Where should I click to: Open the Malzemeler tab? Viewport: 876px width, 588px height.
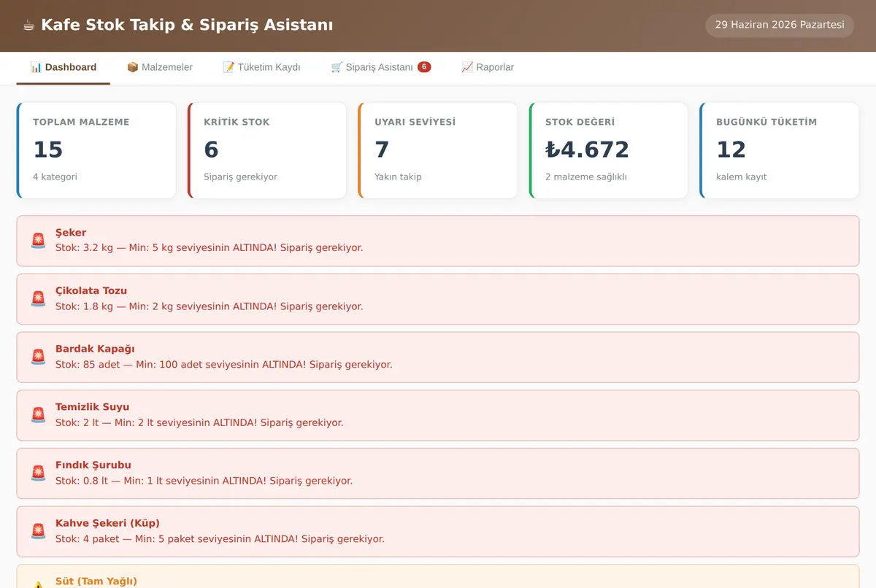(160, 67)
